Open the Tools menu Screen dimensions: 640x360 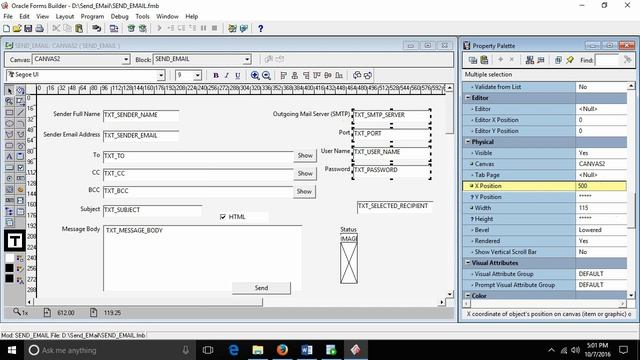[x=142, y=16]
